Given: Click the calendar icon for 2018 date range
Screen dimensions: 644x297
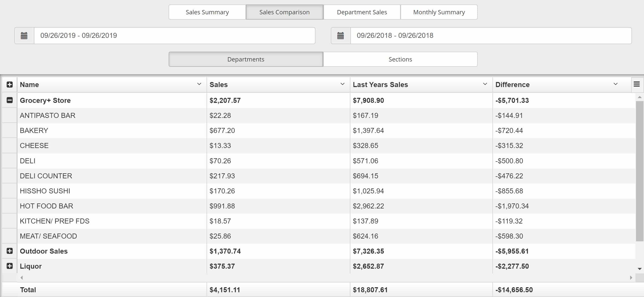Looking at the screenshot, I should [340, 36].
